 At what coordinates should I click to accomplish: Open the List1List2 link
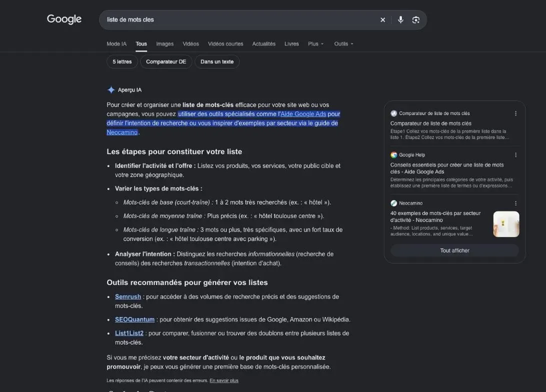point(129,333)
